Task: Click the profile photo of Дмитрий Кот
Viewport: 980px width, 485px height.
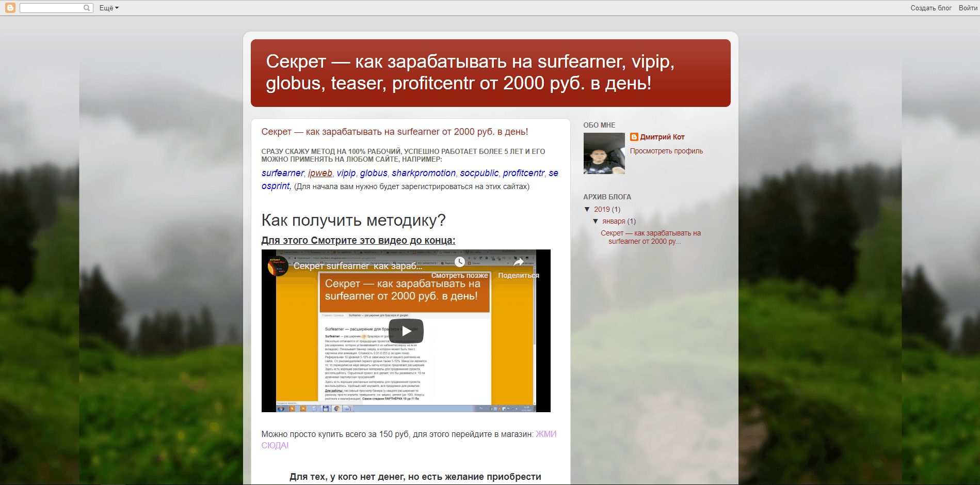Action: click(604, 153)
